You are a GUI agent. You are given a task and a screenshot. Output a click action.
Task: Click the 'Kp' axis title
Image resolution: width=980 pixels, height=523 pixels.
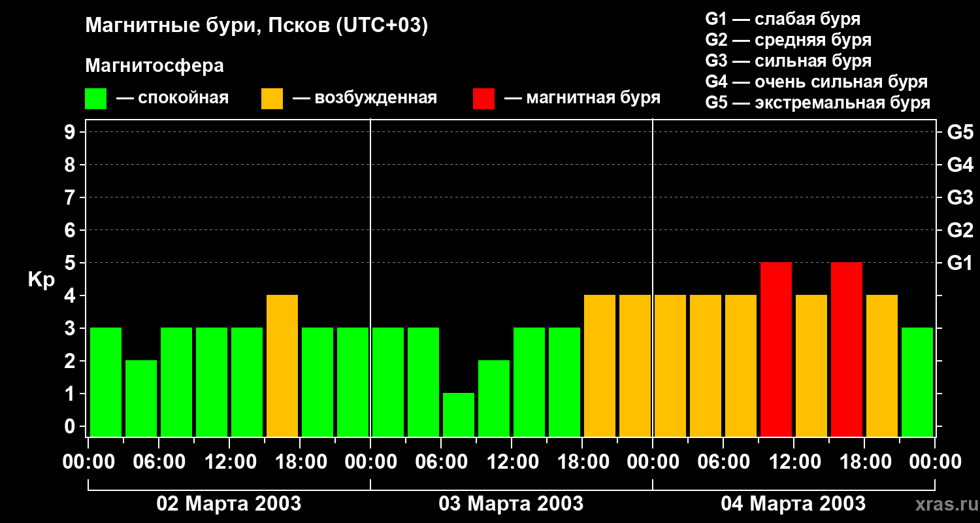coord(41,280)
